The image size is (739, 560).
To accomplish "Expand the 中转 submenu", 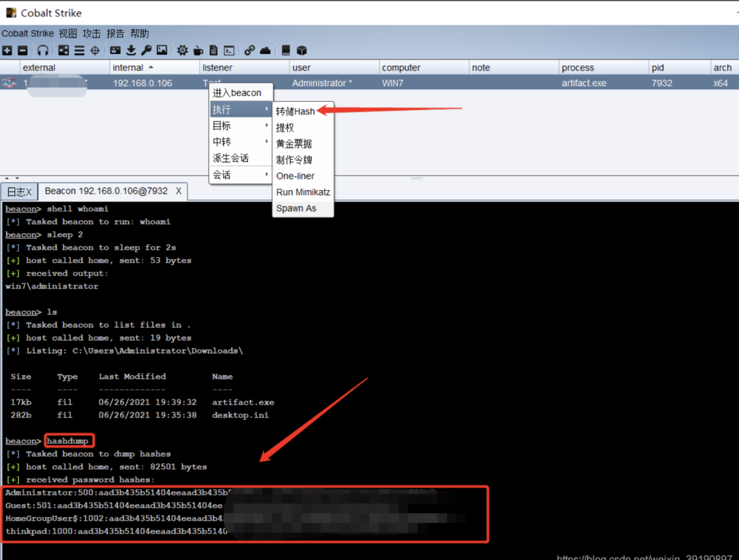I will coord(241,142).
